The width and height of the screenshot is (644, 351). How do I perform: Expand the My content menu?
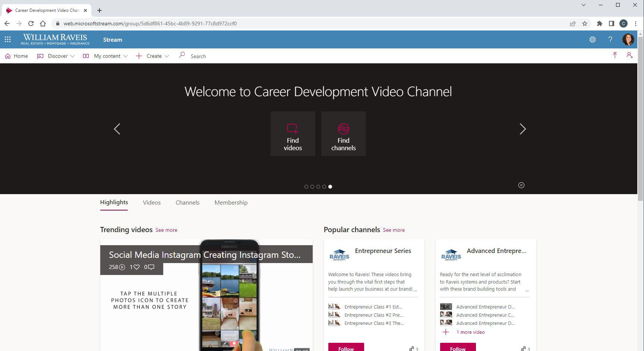105,56
